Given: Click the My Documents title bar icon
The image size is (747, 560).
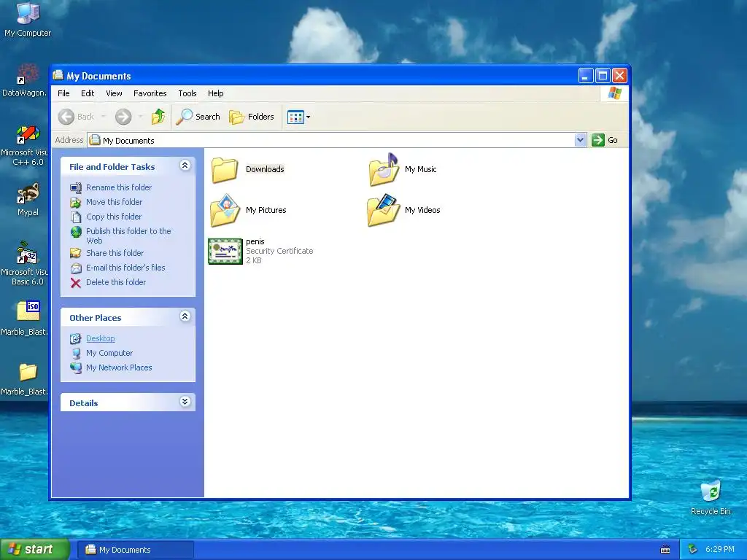Looking at the screenshot, I should pos(58,75).
